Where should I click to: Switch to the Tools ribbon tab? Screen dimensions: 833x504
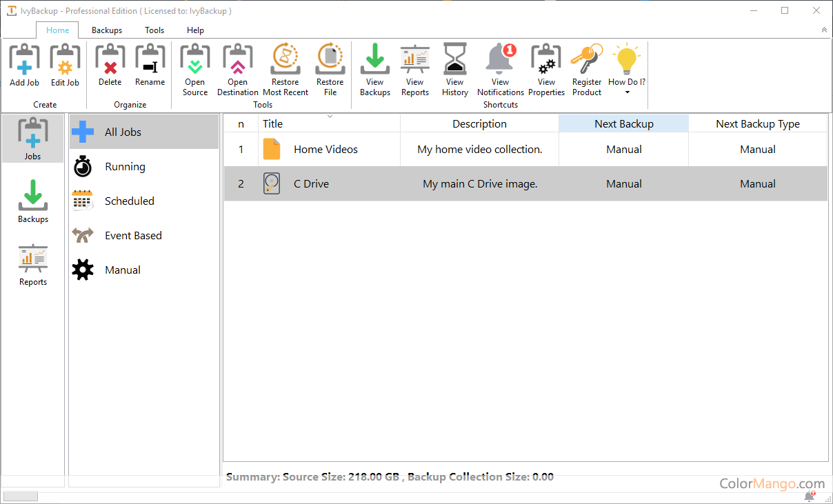pyautogui.click(x=154, y=30)
